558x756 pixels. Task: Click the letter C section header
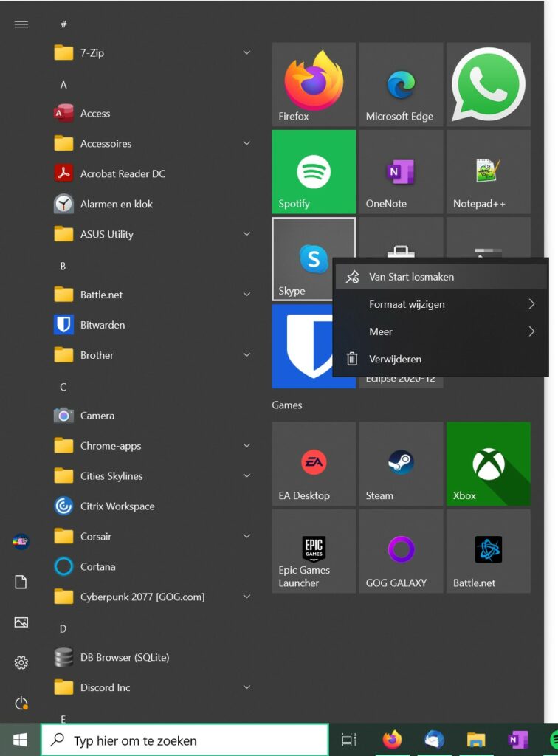[63, 387]
